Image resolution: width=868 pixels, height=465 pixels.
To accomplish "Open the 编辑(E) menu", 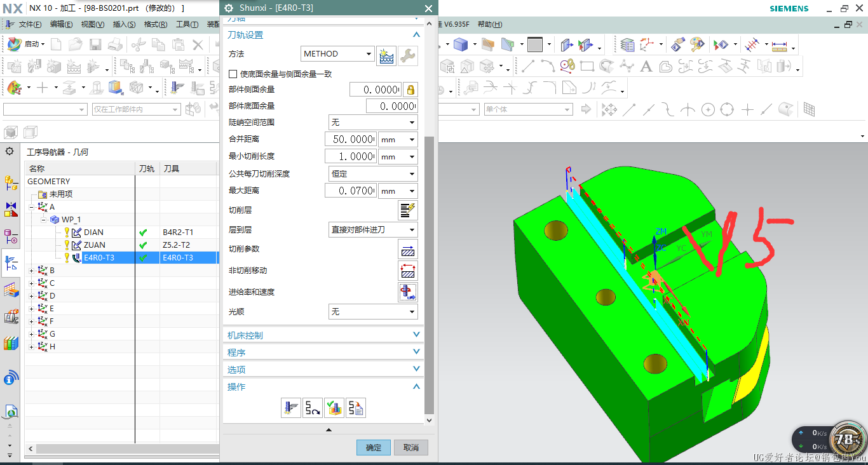I will click(x=62, y=24).
